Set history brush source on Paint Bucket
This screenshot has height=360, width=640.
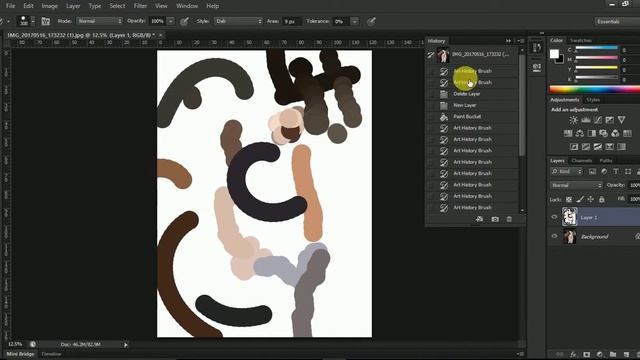431,117
